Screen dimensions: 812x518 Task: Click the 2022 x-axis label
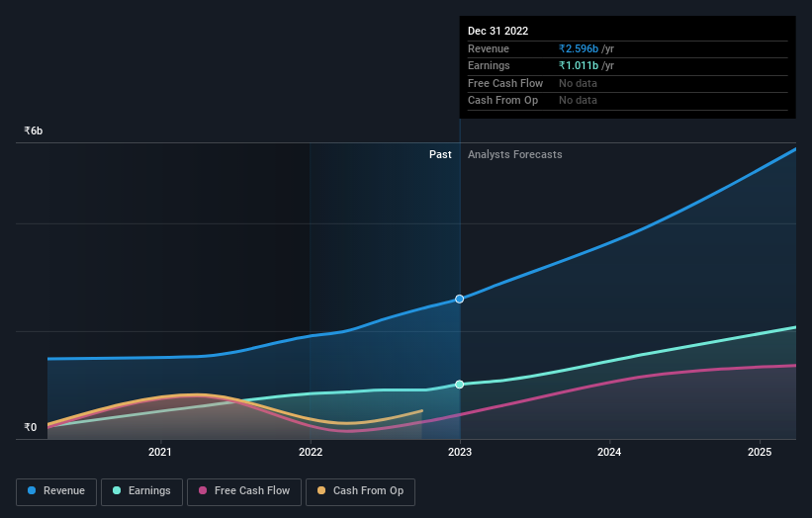pyautogui.click(x=311, y=452)
